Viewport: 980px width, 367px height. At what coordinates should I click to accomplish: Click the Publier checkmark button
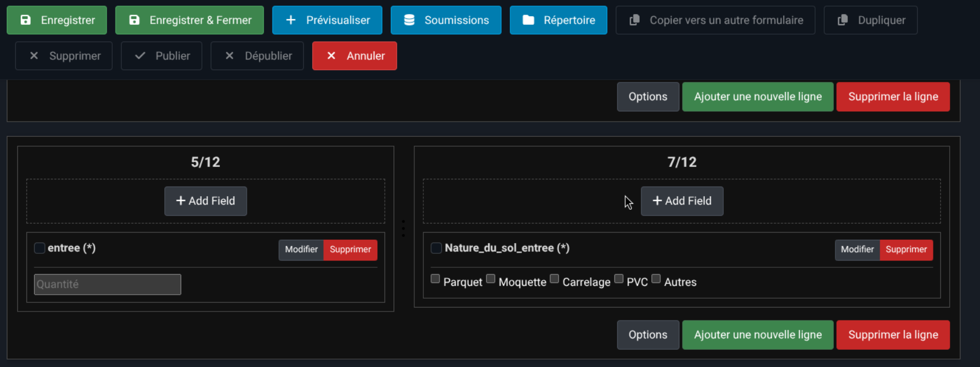161,56
